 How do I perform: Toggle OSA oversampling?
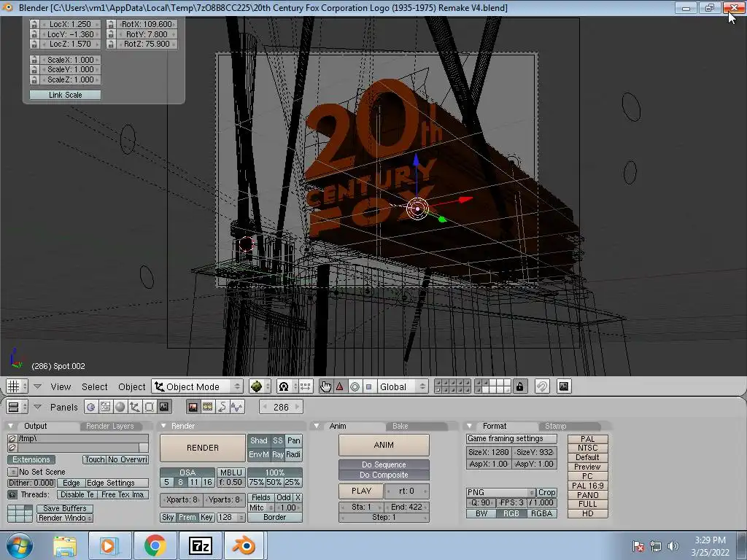pyautogui.click(x=187, y=472)
